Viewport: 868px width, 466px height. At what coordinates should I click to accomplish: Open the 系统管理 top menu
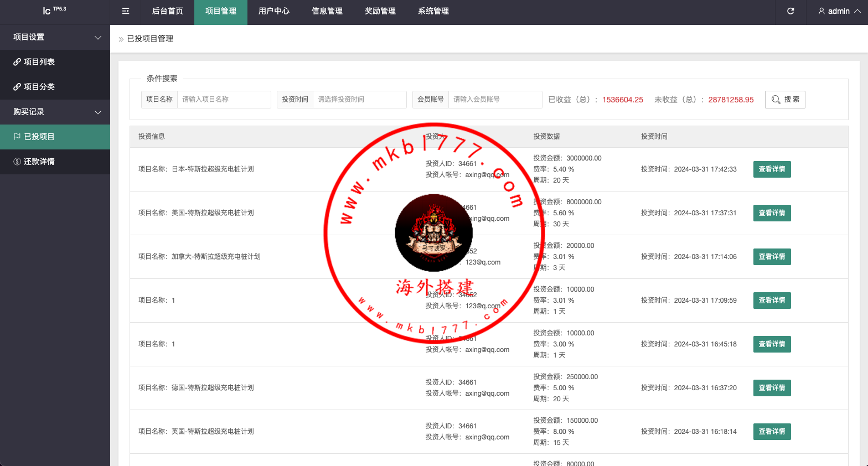433,11
